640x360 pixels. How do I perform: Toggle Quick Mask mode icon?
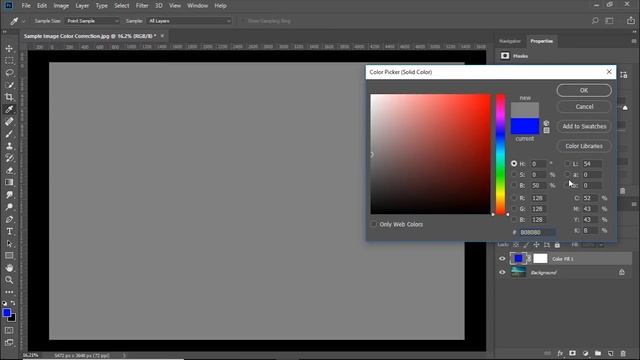[9, 330]
